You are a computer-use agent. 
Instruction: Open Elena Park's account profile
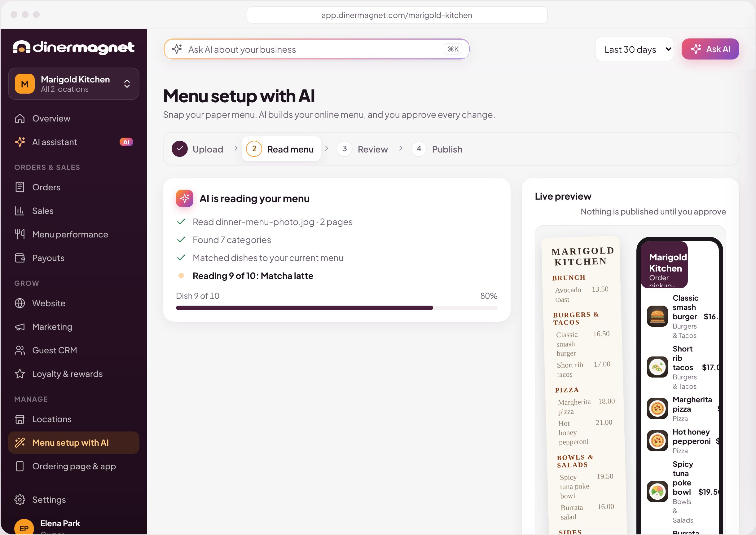tap(73, 526)
